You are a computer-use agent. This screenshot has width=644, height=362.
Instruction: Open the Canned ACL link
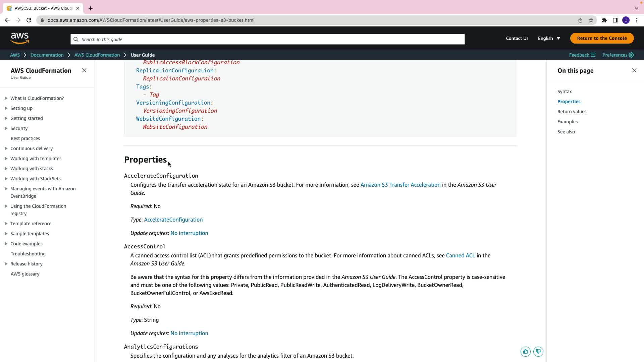[460, 255]
